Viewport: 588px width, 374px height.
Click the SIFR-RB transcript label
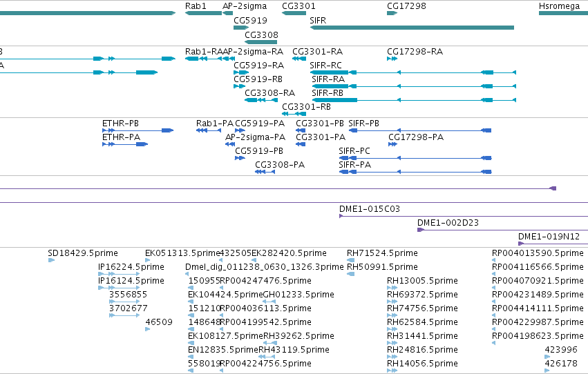[328, 93]
